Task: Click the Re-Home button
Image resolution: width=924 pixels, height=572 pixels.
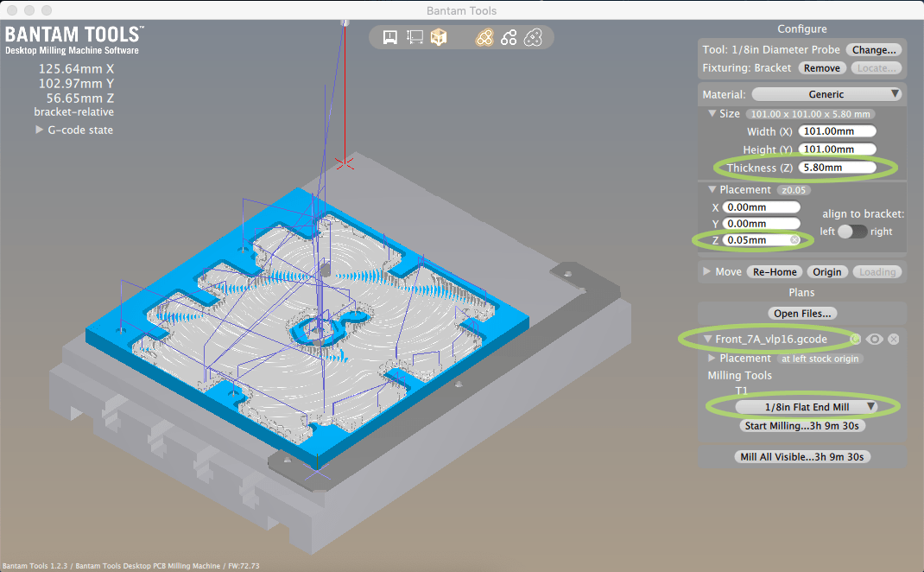Action: coord(775,272)
